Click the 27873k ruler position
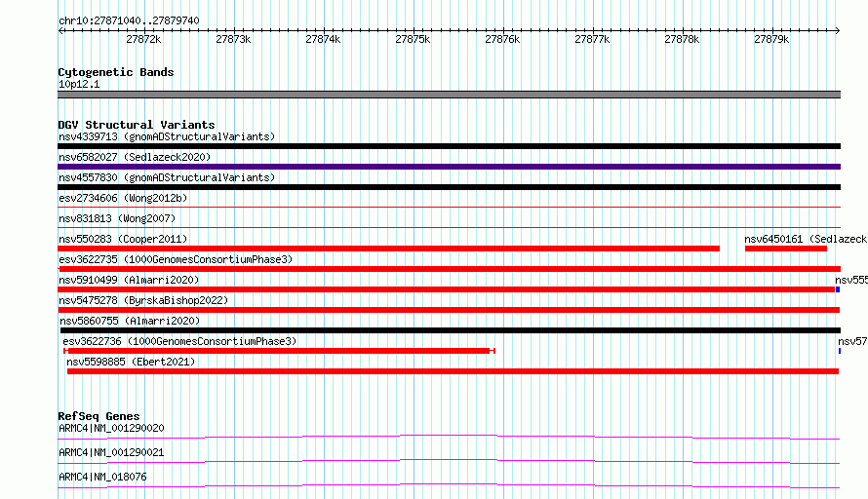 point(233,39)
